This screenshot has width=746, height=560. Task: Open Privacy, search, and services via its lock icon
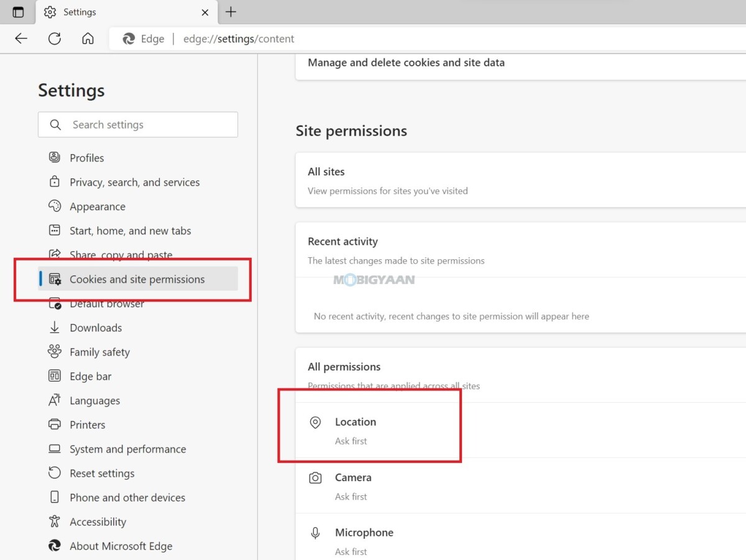click(x=55, y=181)
